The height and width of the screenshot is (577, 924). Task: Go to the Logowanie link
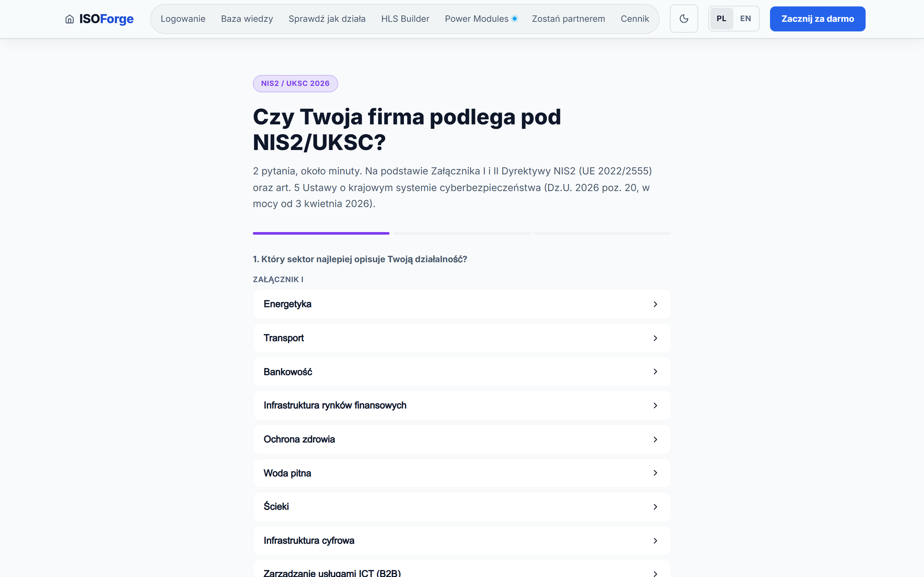point(183,19)
